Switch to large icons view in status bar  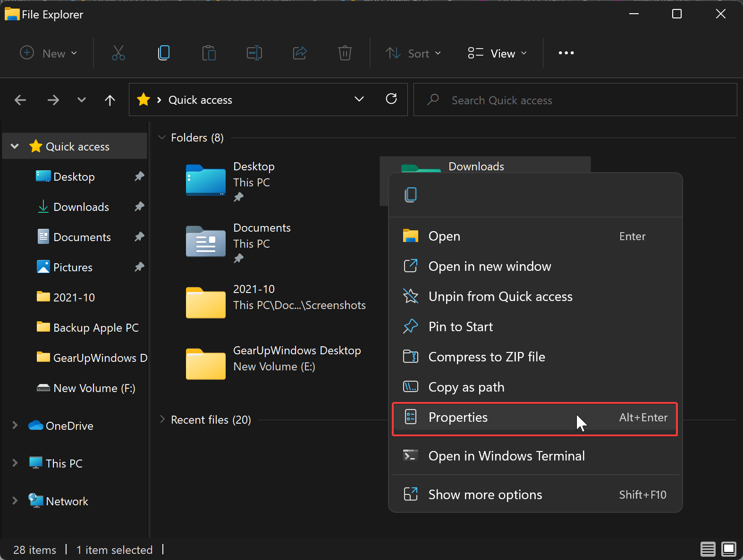point(729,549)
